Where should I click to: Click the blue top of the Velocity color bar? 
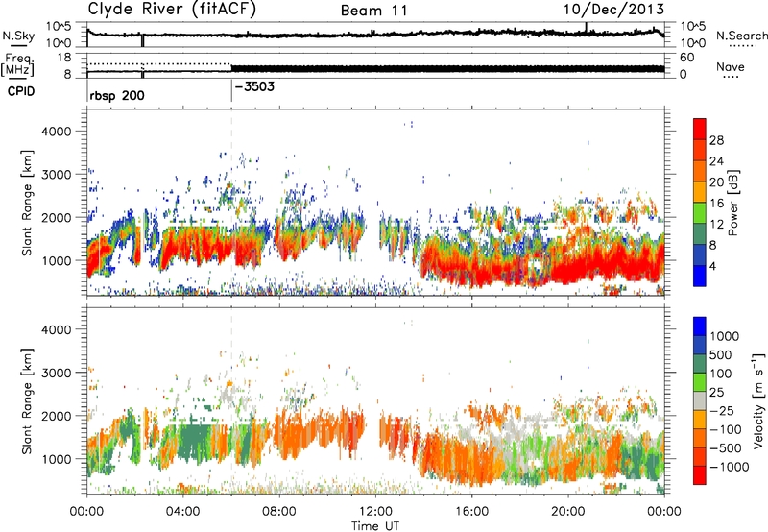(700, 326)
